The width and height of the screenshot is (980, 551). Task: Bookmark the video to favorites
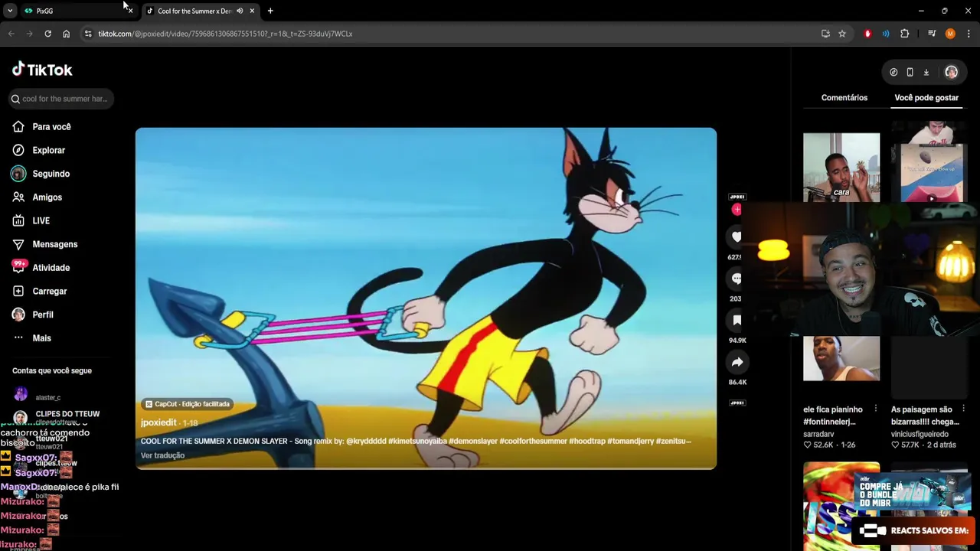737,321
